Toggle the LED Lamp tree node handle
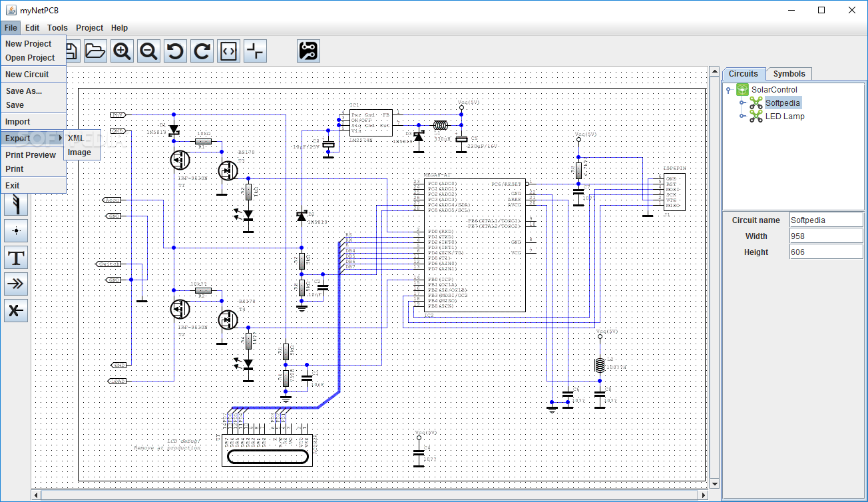 [x=742, y=117]
